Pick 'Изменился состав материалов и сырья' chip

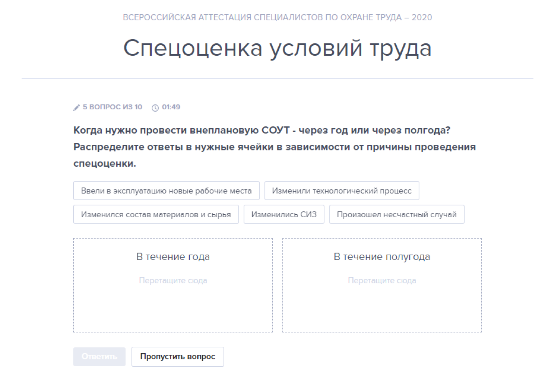pyautogui.click(x=156, y=215)
